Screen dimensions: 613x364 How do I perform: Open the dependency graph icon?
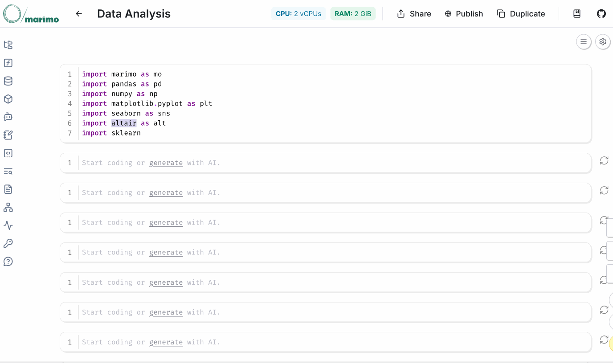pos(8,208)
